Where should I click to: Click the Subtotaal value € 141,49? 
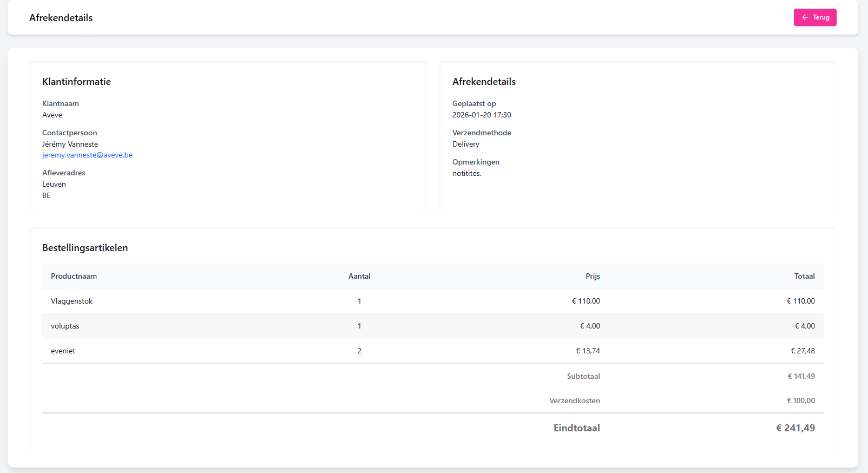[x=801, y=376]
